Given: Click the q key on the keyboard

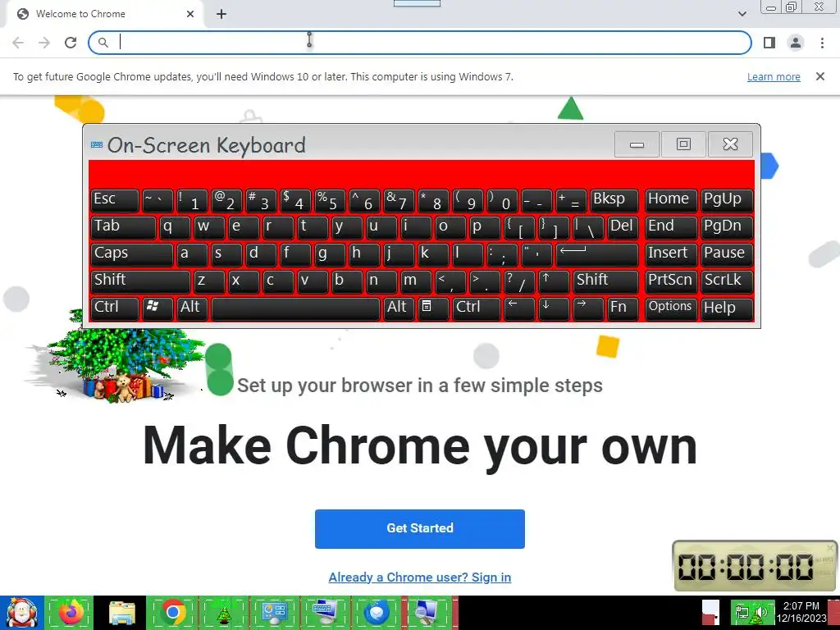Looking at the screenshot, I should [x=175, y=227].
